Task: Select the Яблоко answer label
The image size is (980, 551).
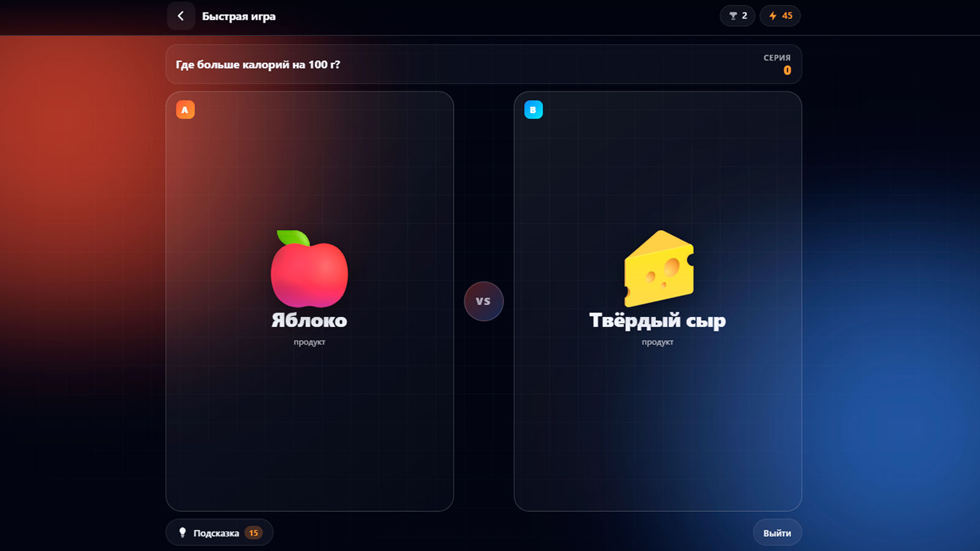Action: 309,320
